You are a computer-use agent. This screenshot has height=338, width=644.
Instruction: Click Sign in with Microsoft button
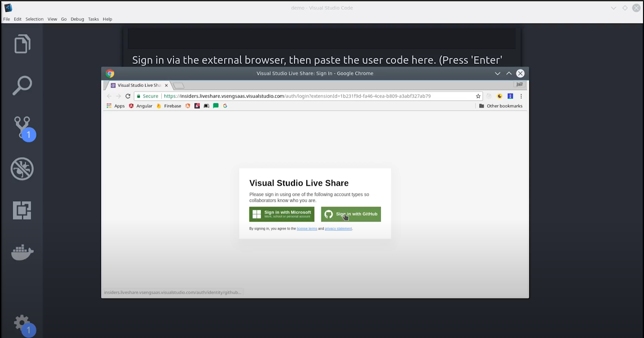[282, 214]
